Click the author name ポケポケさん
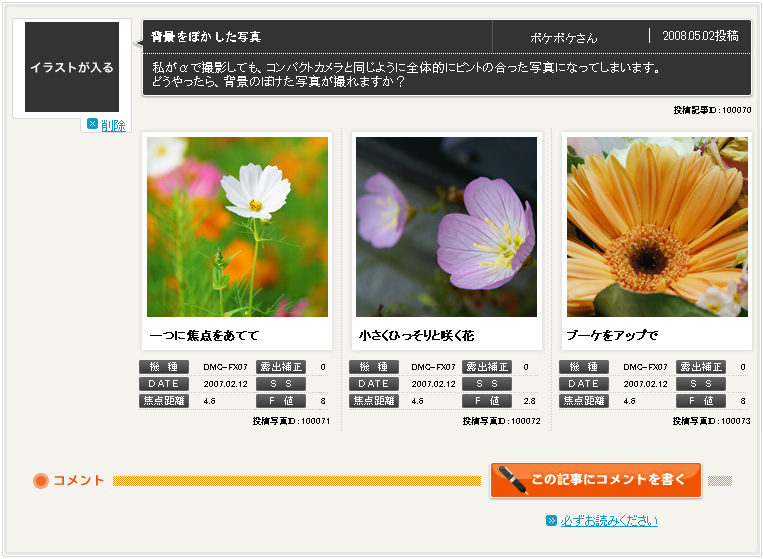The image size is (763, 559). (563, 38)
